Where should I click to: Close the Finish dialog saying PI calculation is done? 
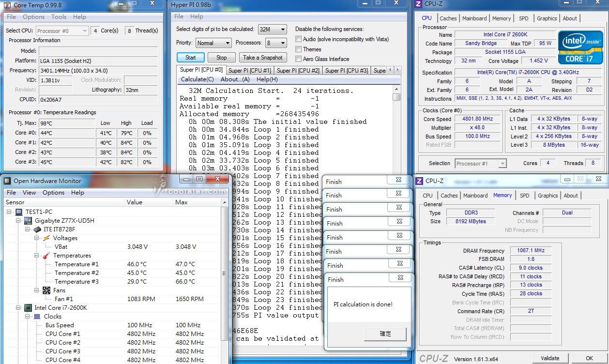(400, 278)
